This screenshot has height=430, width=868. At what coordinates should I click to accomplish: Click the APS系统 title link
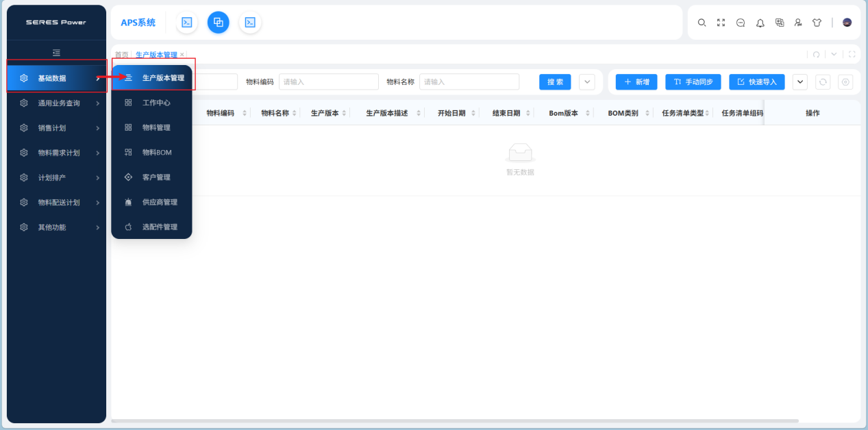(138, 23)
